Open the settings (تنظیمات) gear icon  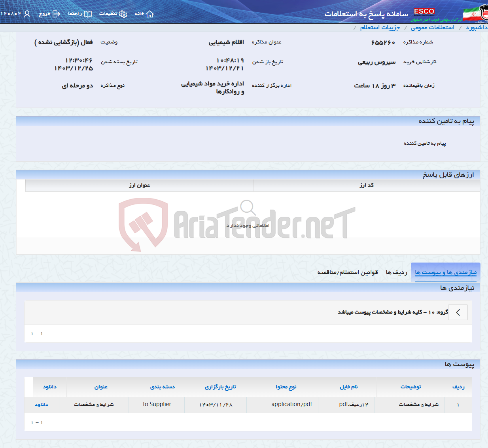click(123, 14)
